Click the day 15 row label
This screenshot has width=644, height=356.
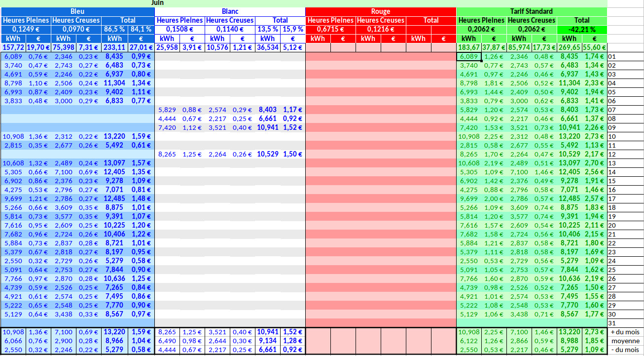(x=612, y=181)
